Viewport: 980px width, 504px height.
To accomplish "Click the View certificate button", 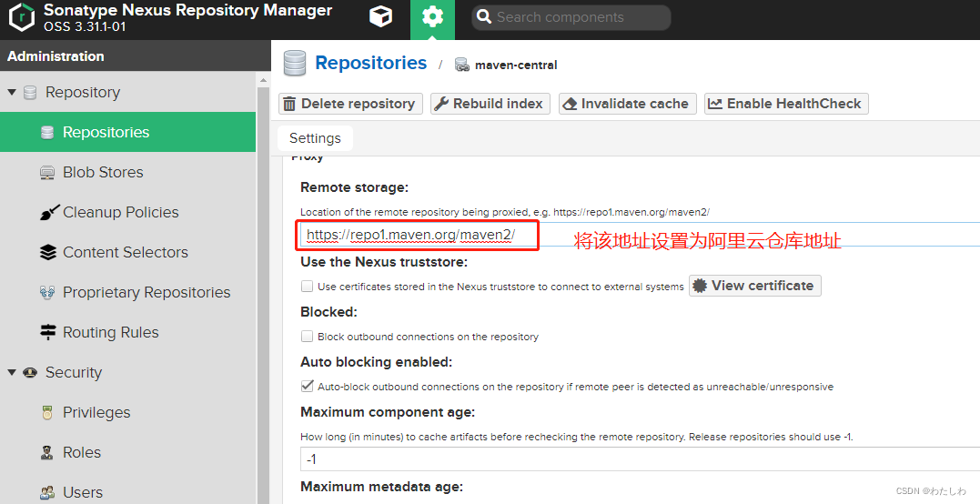I will [754, 286].
